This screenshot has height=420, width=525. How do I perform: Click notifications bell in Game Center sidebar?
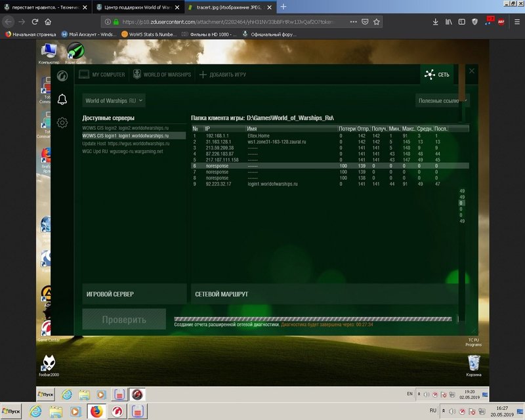tap(62, 99)
